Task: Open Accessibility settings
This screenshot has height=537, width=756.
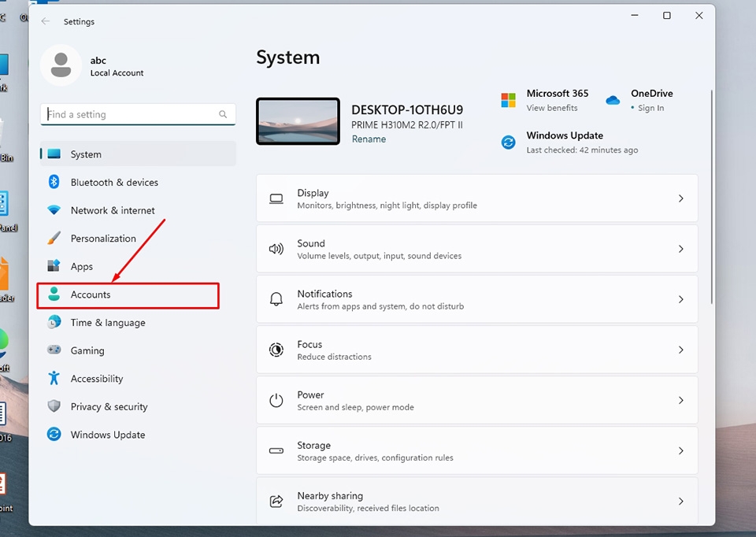Action: pos(139,379)
